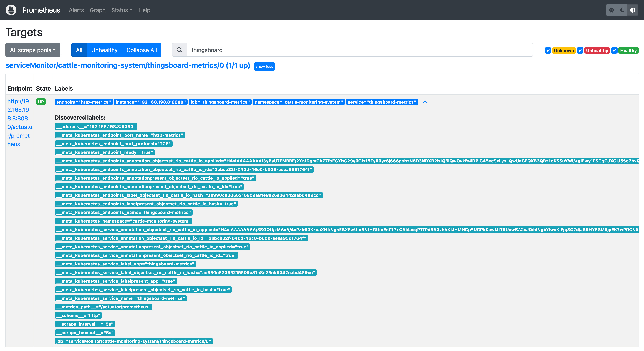644x351 pixels.
Task: Click the Collapse All button
Action: (x=142, y=50)
